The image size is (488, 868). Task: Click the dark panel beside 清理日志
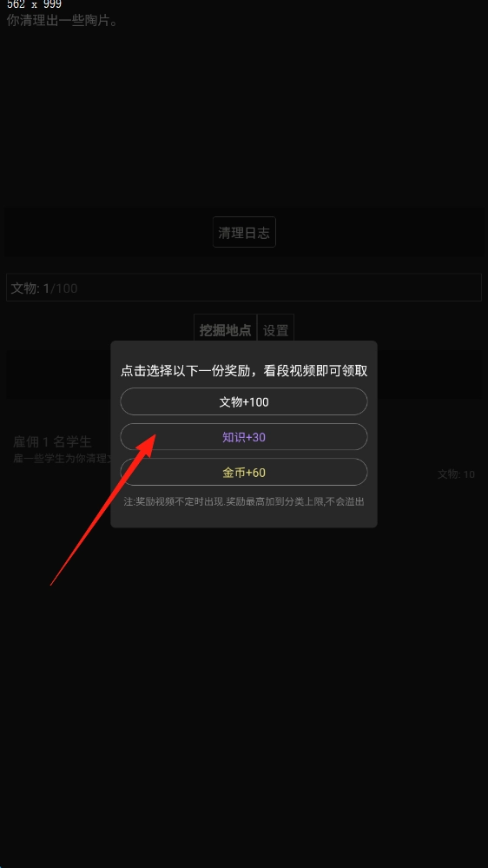point(105,233)
